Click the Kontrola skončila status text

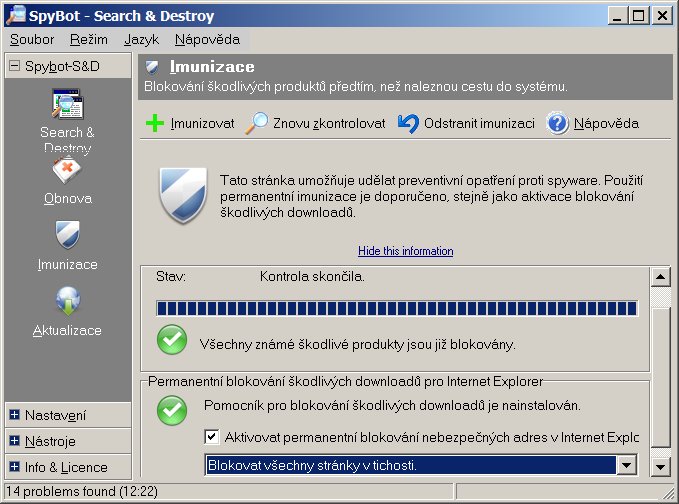click(x=312, y=276)
